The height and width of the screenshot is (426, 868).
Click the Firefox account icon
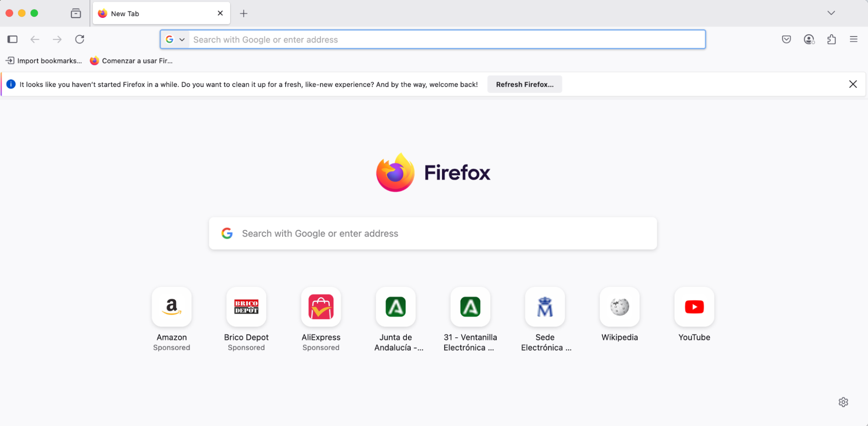click(809, 39)
